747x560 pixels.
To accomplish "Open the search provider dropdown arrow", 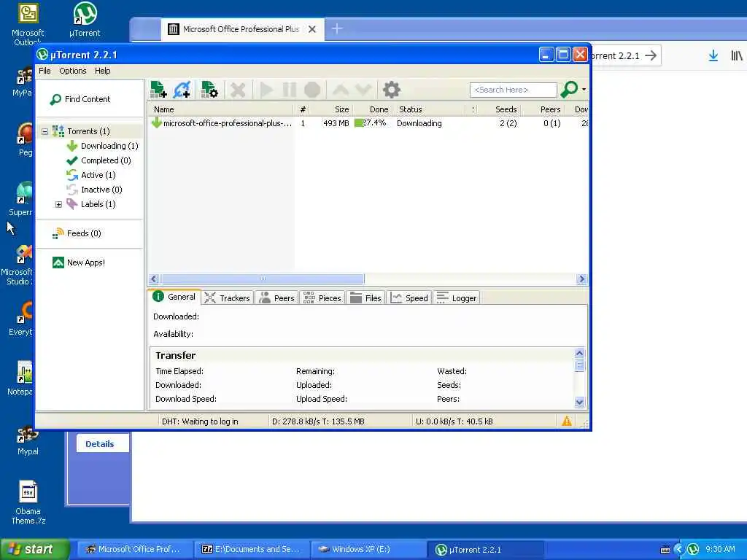I will click(584, 90).
